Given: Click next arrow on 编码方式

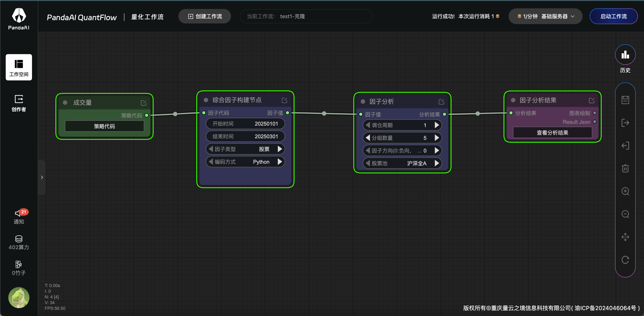Looking at the screenshot, I should click(x=280, y=162).
